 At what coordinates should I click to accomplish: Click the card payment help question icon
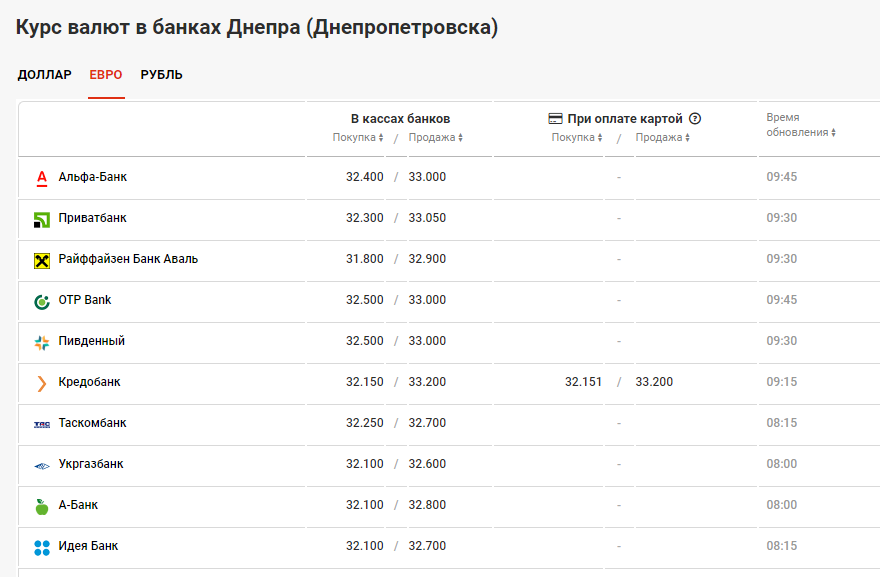coord(695,119)
